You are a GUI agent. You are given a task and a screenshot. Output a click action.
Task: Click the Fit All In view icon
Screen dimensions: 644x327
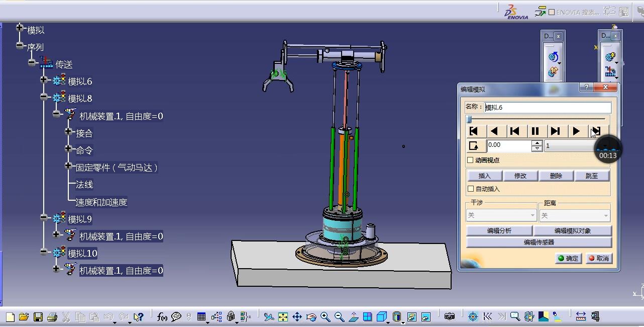coord(283,317)
